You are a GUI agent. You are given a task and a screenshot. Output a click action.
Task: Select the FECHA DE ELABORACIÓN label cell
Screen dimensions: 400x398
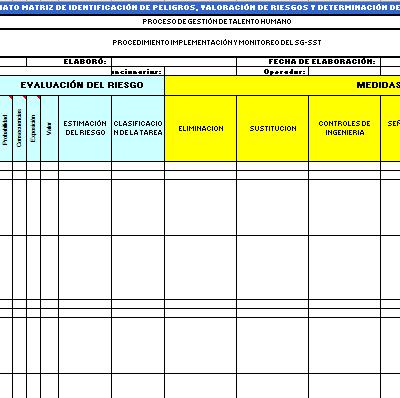click(308, 62)
